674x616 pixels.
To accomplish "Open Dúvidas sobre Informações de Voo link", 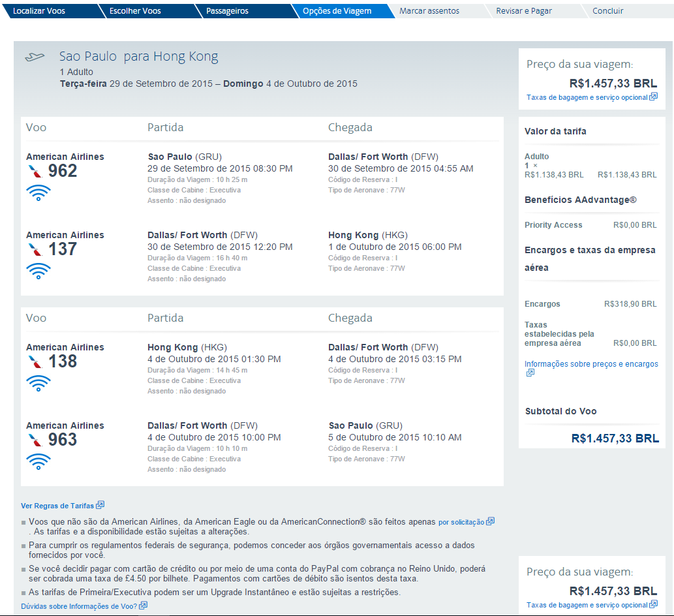I will [x=79, y=606].
